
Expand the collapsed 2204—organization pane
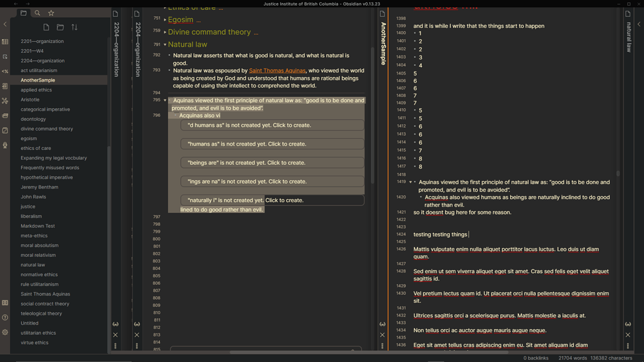[137, 56]
